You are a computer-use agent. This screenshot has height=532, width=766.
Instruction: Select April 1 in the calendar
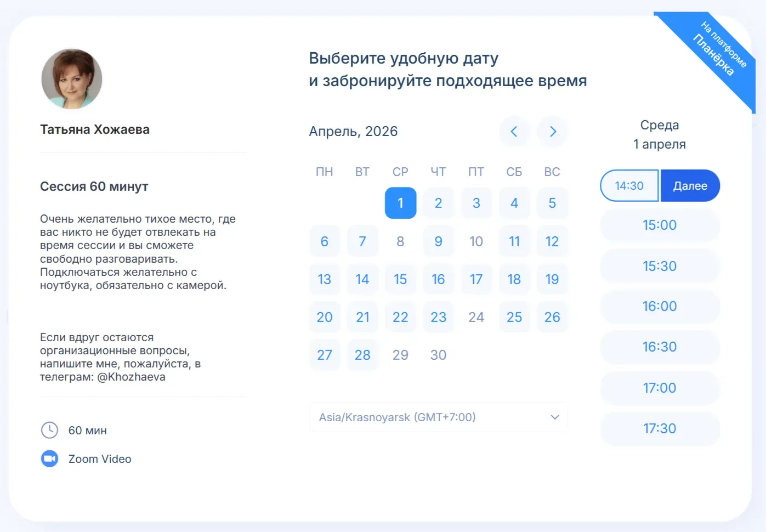pyautogui.click(x=400, y=203)
